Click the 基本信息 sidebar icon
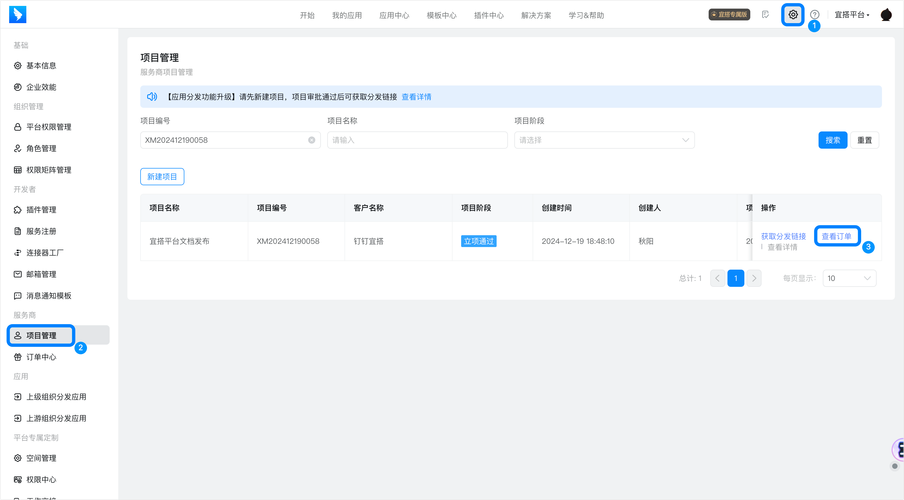The width and height of the screenshot is (904, 500). 17,66
